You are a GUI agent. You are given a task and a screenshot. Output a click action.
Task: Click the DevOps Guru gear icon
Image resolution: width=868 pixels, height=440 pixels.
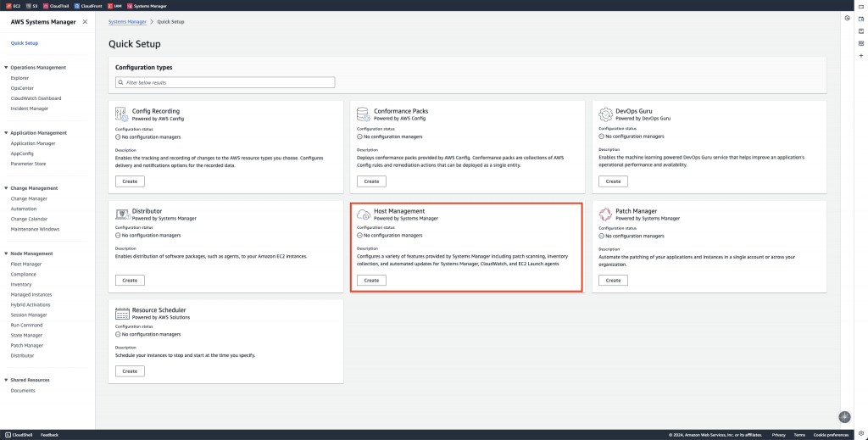(x=605, y=114)
